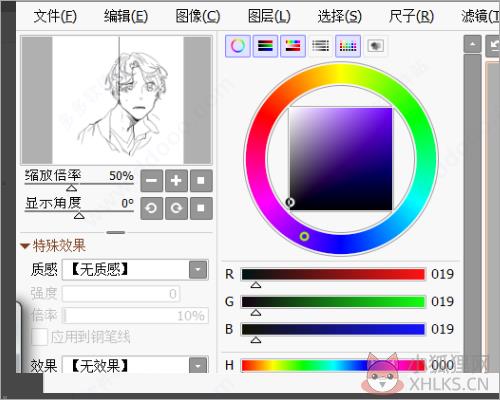The image size is (500, 400).
Task: Check the 应用到钢笔线 checkbox
Action: pyautogui.click(x=39, y=337)
